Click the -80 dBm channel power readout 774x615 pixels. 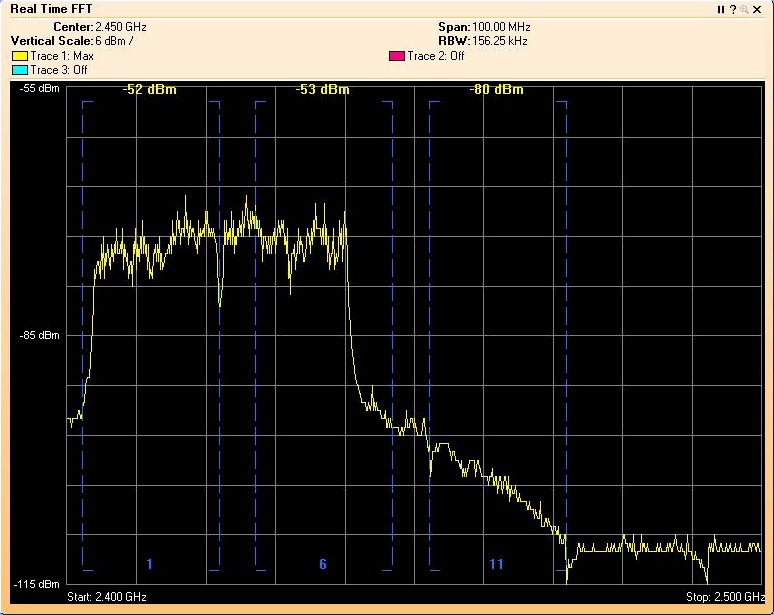pos(496,89)
